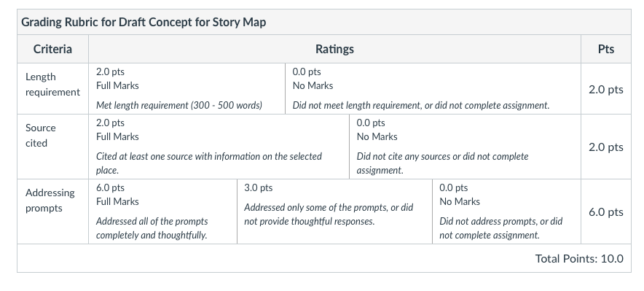Choose the 3.0 pts partial rating for prompts
Image resolution: width=644 pixels, height=291 pixels.
[334, 212]
